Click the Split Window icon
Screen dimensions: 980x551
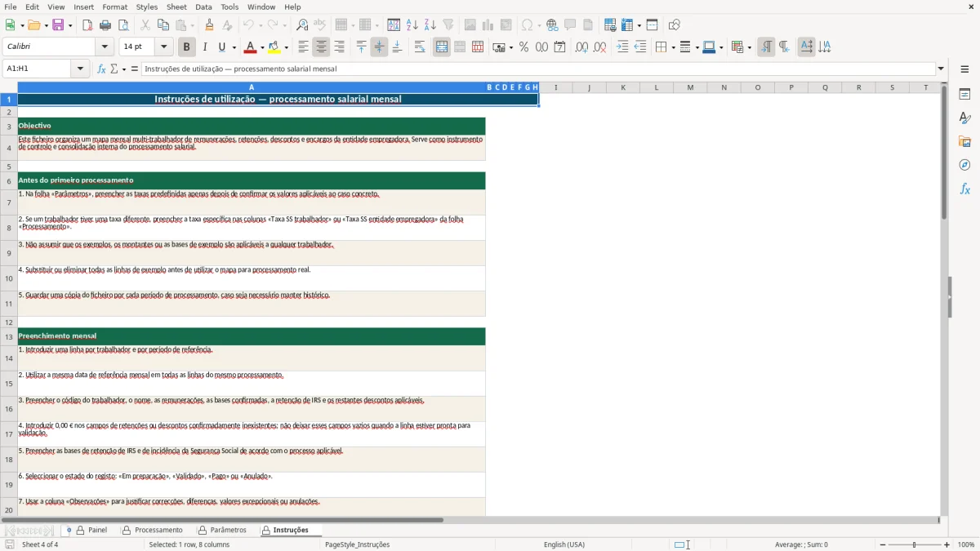652,25
